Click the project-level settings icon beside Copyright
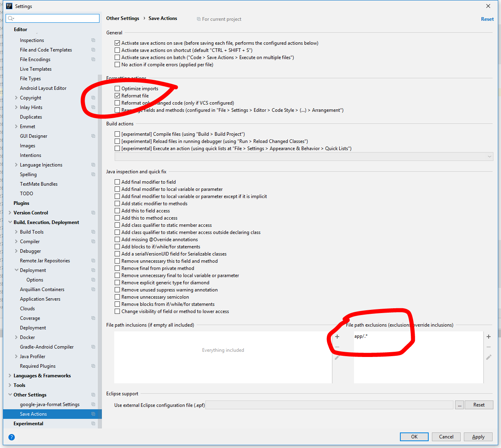 click(93, 97)
